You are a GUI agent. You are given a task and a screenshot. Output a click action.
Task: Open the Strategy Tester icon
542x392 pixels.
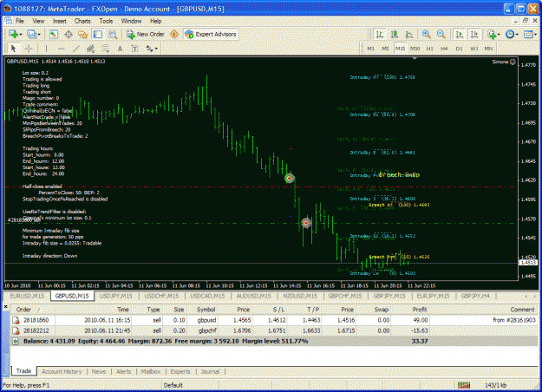113,34
